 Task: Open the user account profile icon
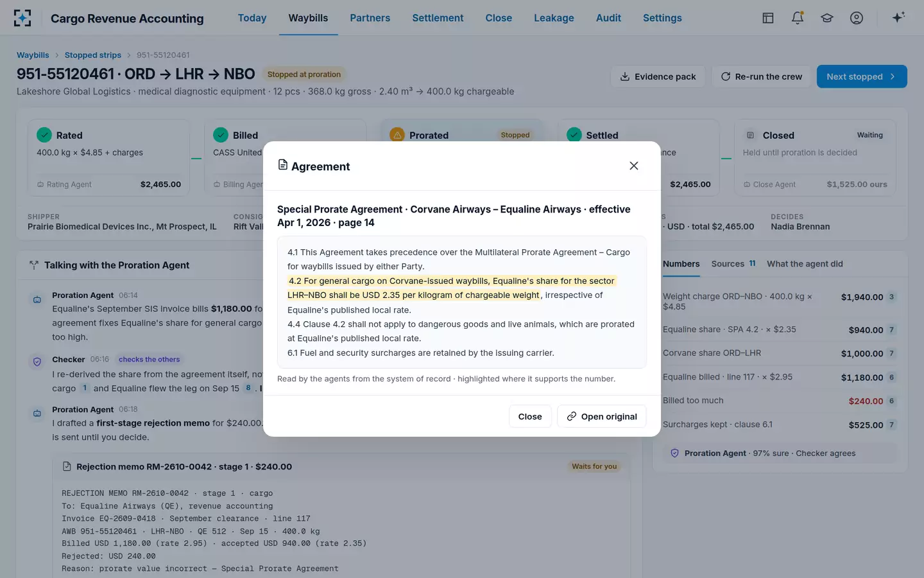click(857, 18)
